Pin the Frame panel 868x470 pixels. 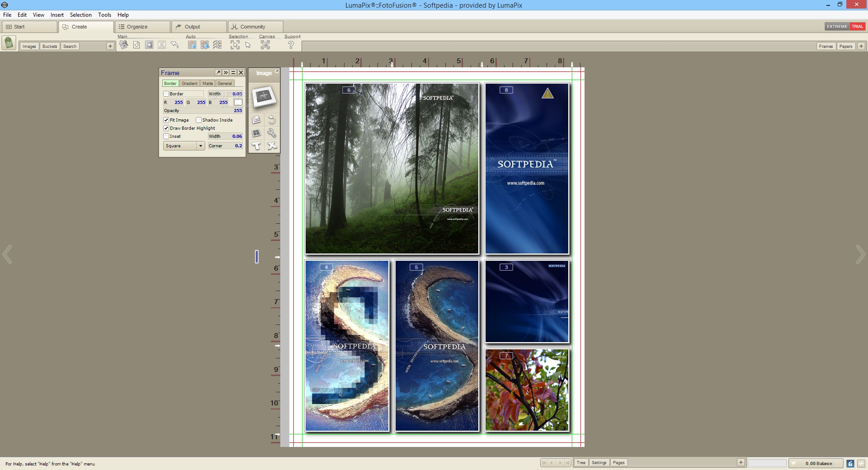pyautogui.click(x=218, y=72)
